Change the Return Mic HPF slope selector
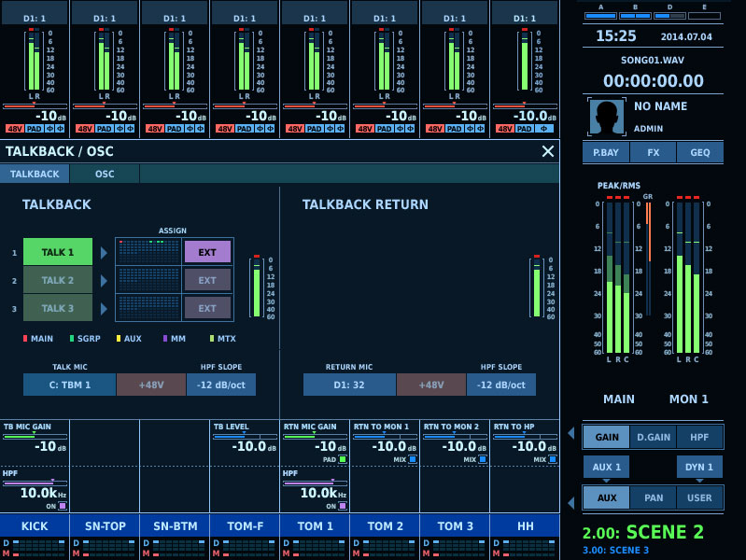Image resolution: width=746 pixels, height=560 pixels. pyautogui.click(x=501, y=385)
